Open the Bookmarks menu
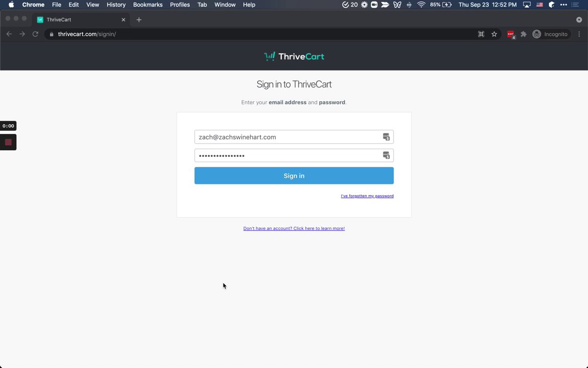Viewport: 588px width, 368px height. (148, 5)
